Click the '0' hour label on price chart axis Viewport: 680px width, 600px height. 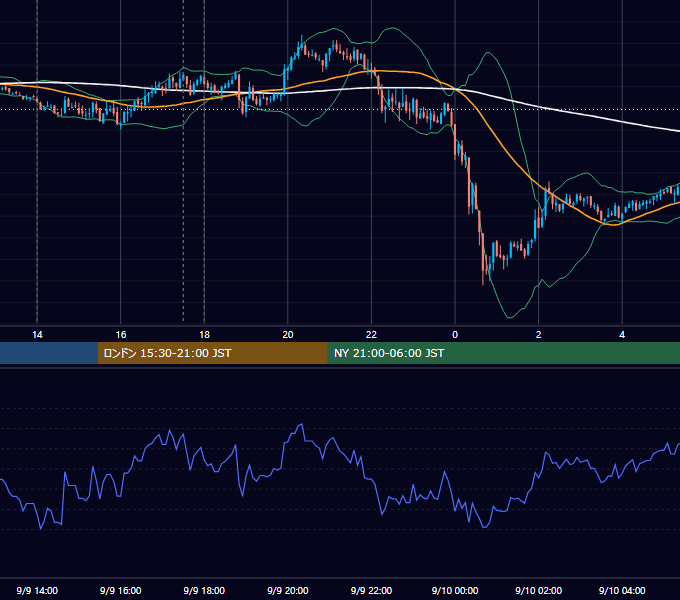(x=455, y=335)
